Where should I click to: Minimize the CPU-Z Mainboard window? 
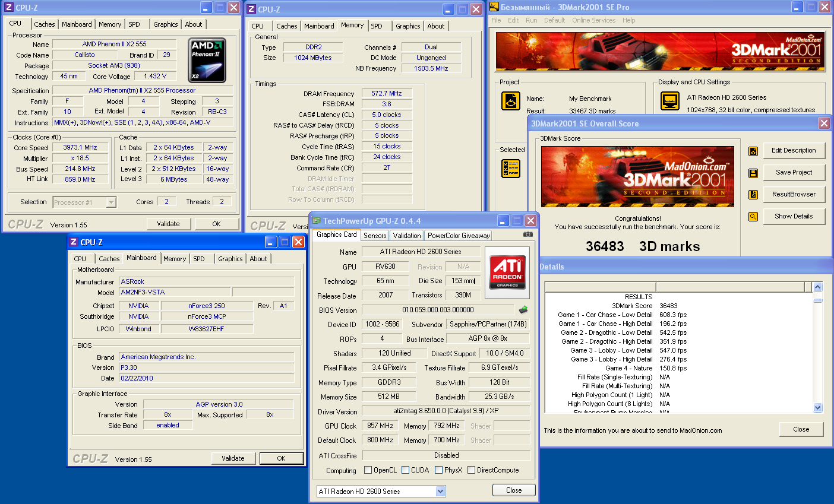pyautogui.click(x=271, y=242)
